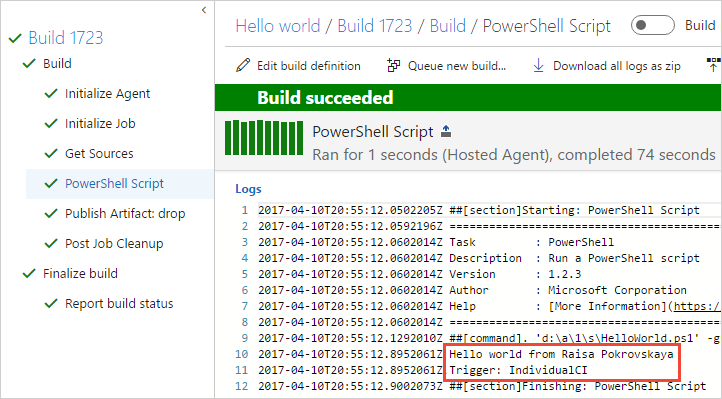Click log line number 1

pos(245,210)
